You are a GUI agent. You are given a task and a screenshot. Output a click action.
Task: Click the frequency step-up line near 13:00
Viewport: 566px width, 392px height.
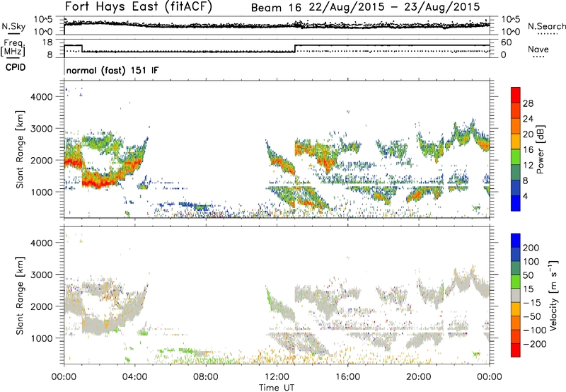coord(295,48)
